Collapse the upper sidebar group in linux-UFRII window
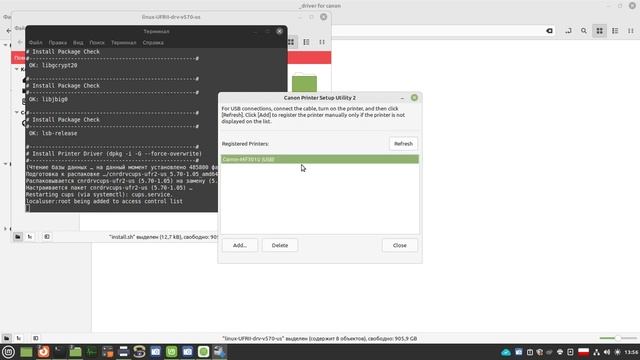 [x=17, y=69]
